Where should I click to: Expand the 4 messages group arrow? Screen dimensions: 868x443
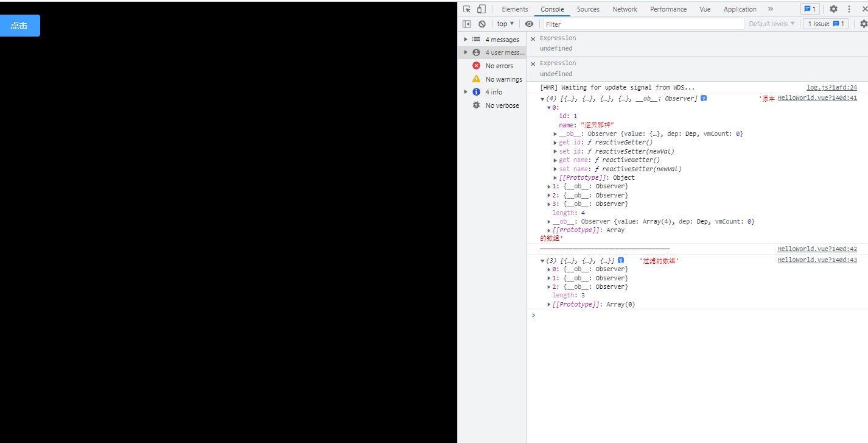pyautogui.click(x=466, y=39)
